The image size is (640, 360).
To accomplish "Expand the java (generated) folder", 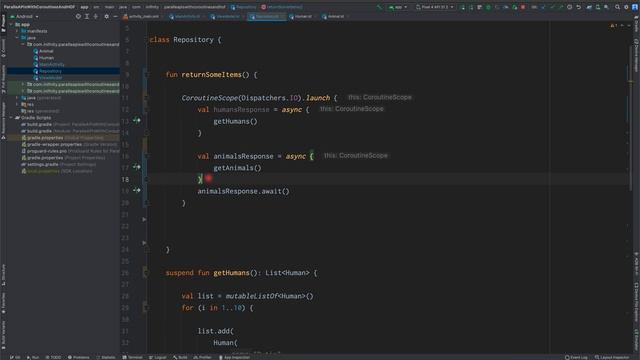I will click(x=17, y=98).
